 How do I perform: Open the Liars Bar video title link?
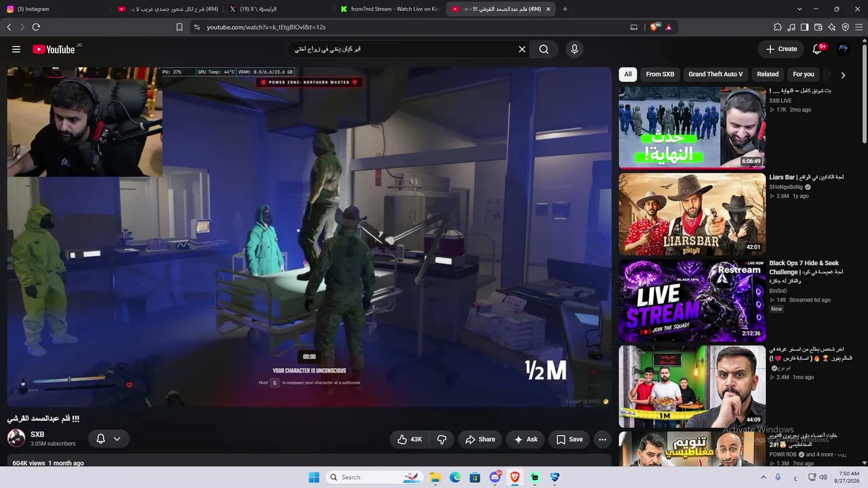806,178
